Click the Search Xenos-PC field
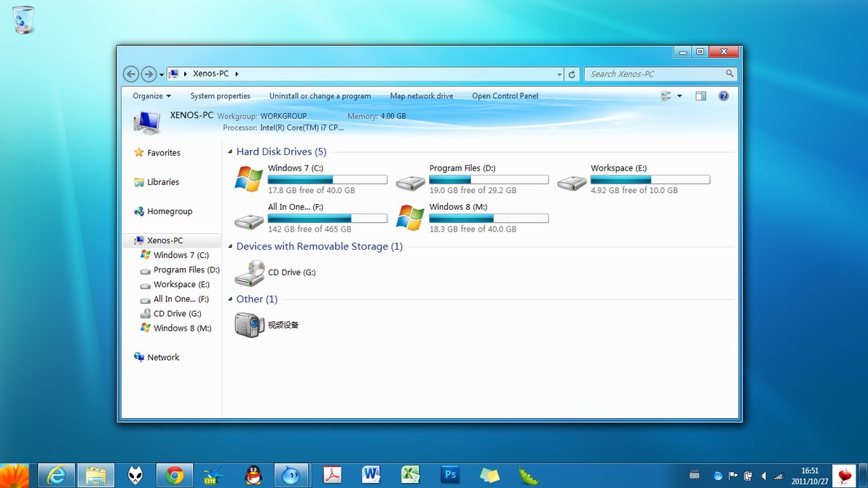Screen dimensions: 868x488 [655, 74]
